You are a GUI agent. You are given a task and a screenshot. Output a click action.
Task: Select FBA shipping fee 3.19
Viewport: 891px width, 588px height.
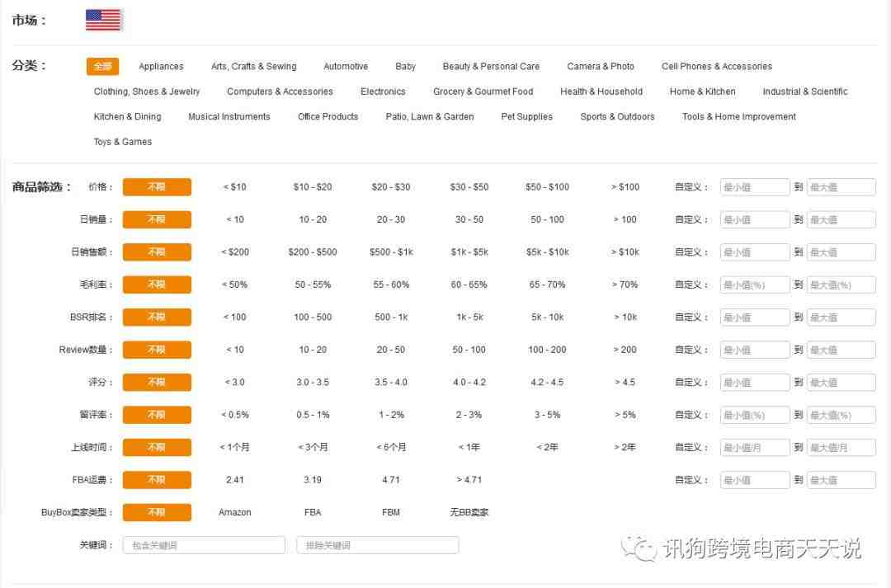coord(313,480)
